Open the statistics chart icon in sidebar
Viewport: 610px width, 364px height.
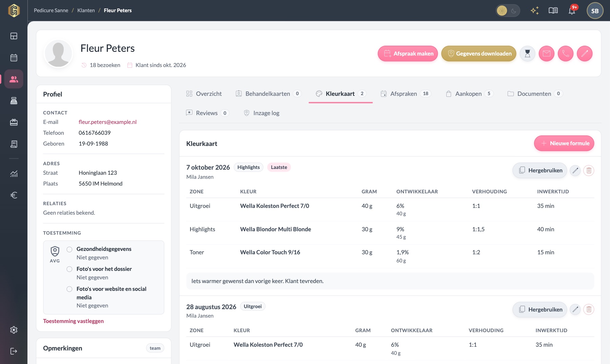(x=14, y=174)
